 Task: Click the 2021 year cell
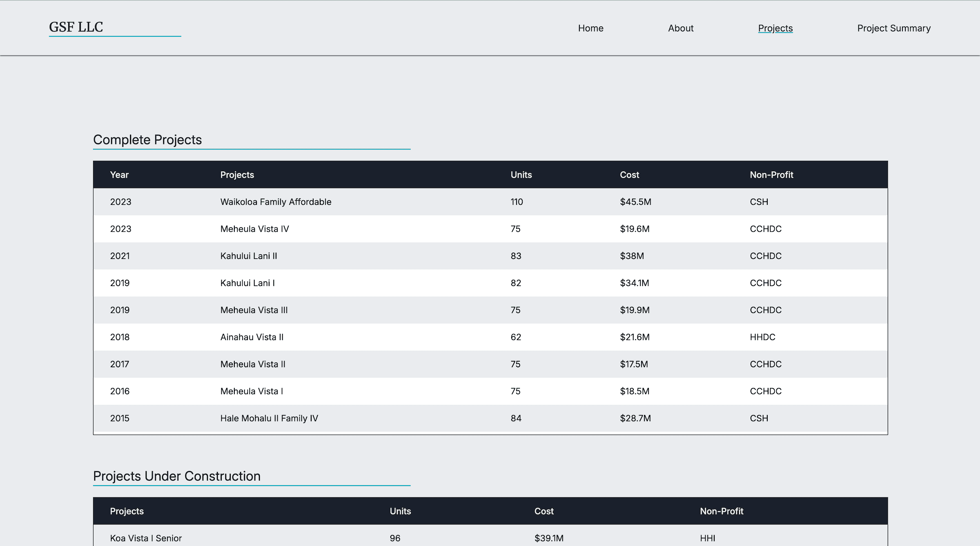coord(120,256)
